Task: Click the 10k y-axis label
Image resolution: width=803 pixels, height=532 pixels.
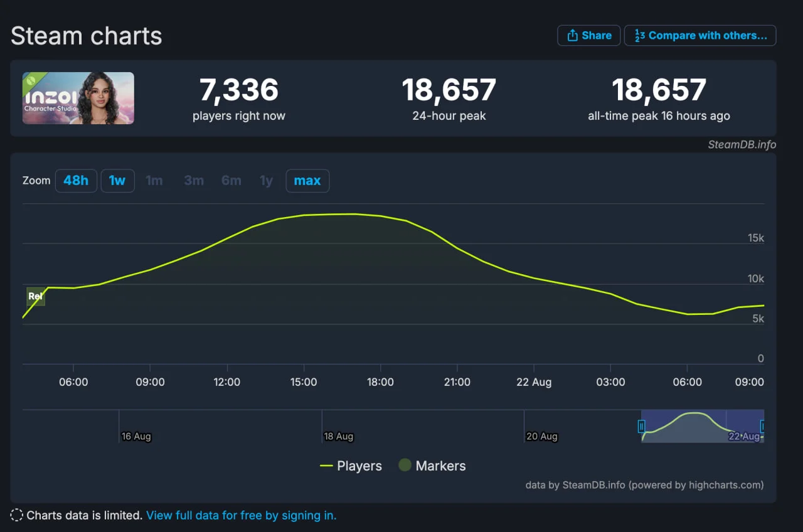Action: (756, 279)
